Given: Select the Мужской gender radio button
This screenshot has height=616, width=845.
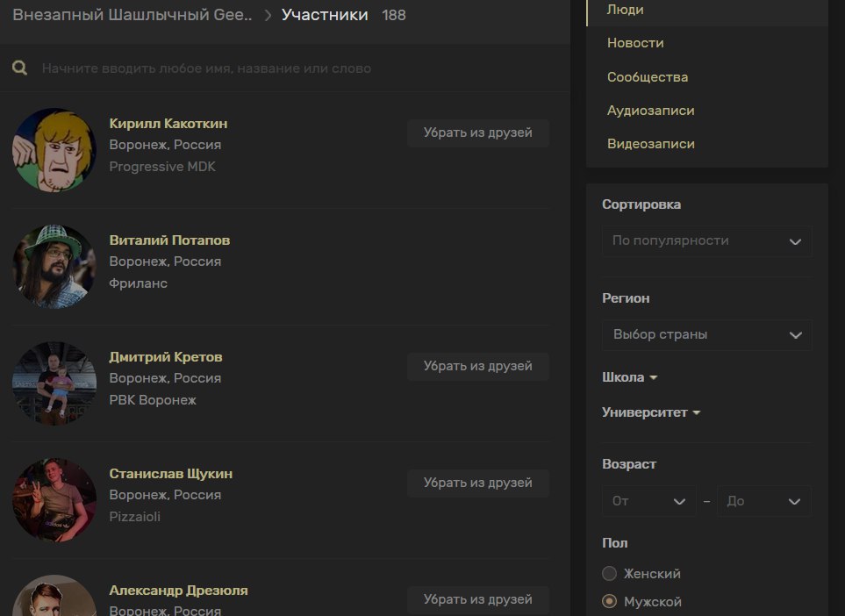Looking at the screenshot, I should 609,601.
